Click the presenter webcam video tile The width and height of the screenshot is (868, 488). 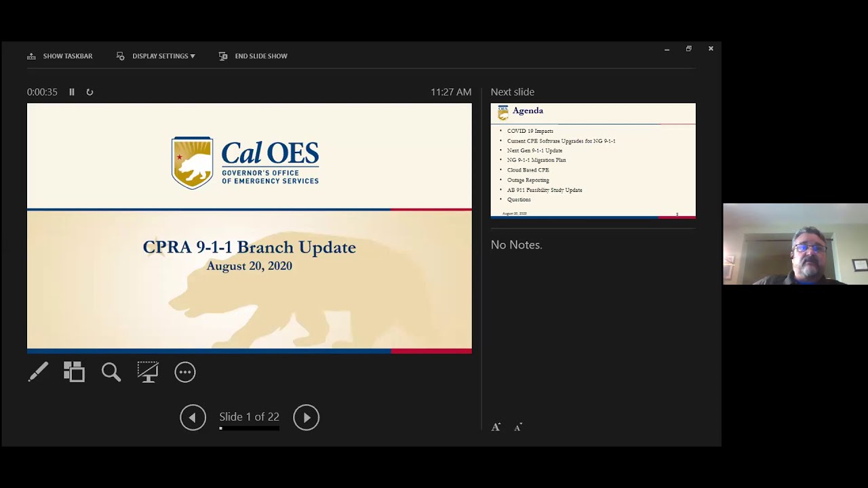coord(795,244)
